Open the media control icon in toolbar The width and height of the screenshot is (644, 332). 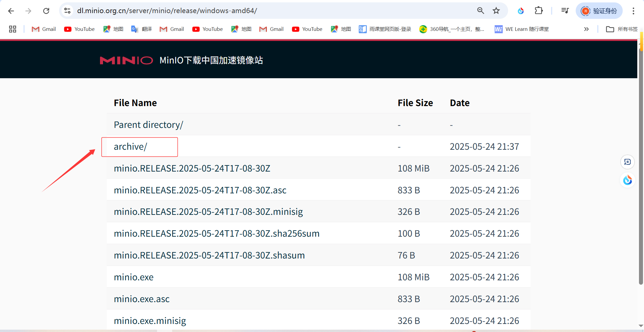565,11
